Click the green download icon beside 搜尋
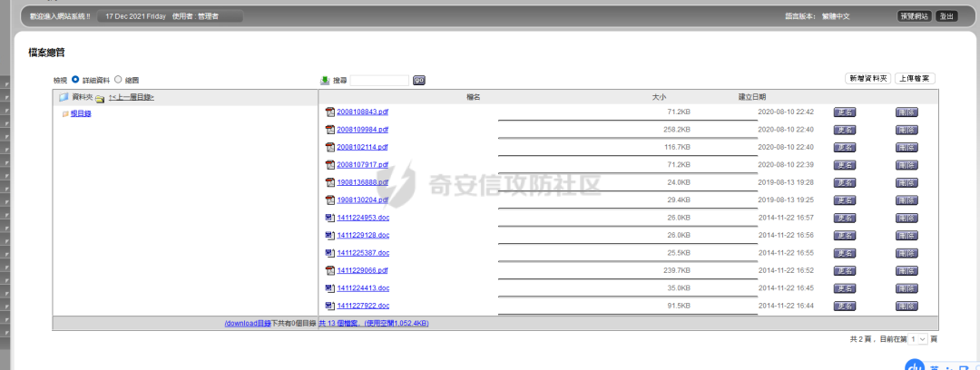Screen dimensions: 980x370 [x=325, y=81]
